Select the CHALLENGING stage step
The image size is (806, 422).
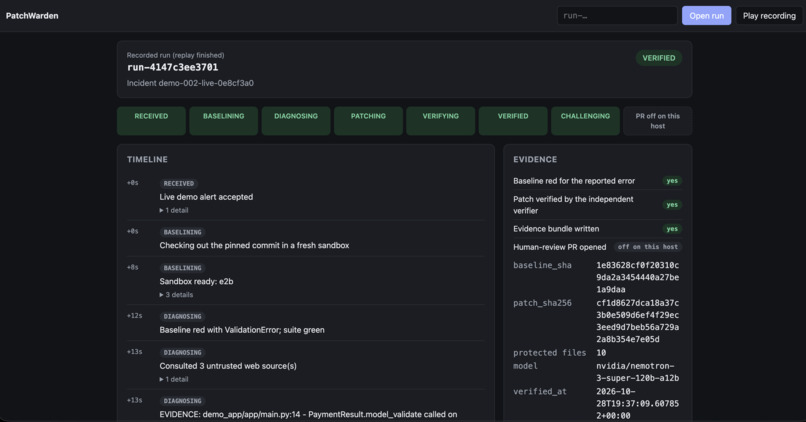coord(585,121)
